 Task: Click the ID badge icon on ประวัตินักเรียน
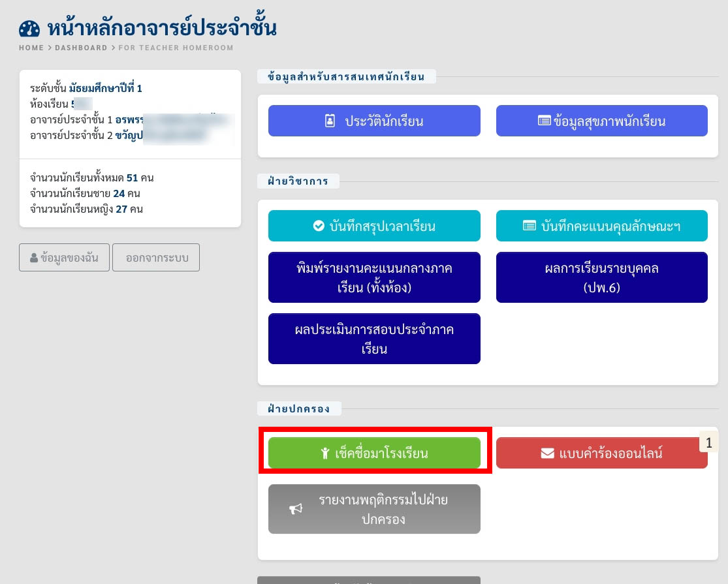(330, 121)
